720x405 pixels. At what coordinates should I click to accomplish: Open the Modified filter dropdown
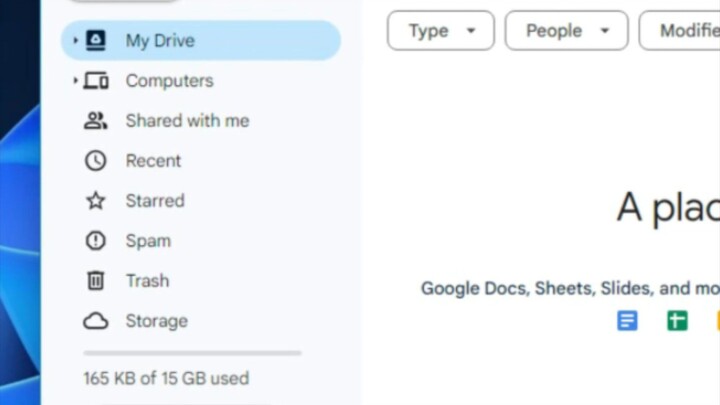[x=680, y=31]
